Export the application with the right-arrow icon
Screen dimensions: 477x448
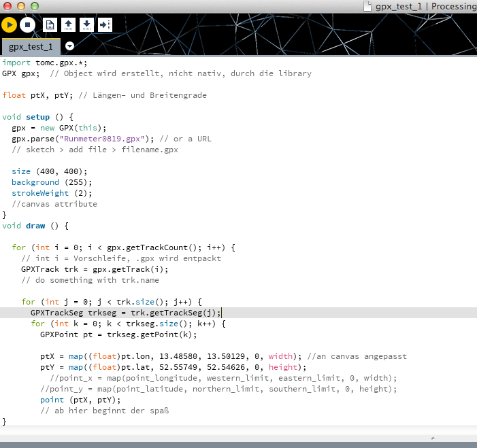(105, 25)
